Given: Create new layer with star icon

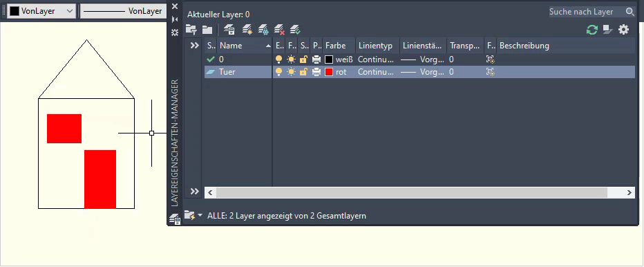Looking at the screenshot, I should 247,30.
